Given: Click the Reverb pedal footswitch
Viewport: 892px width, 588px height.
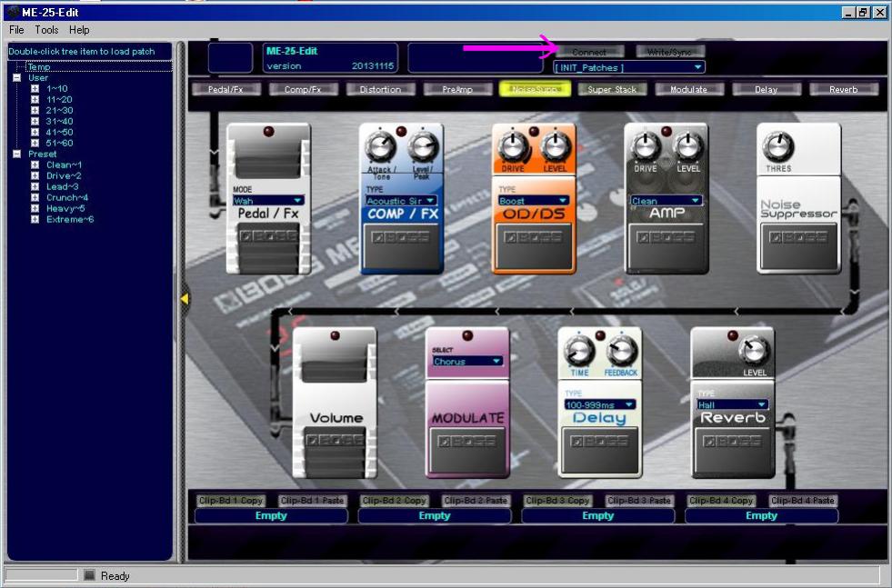Looking at the screenshot, I should pyautogui.click(x=733, y=451).
